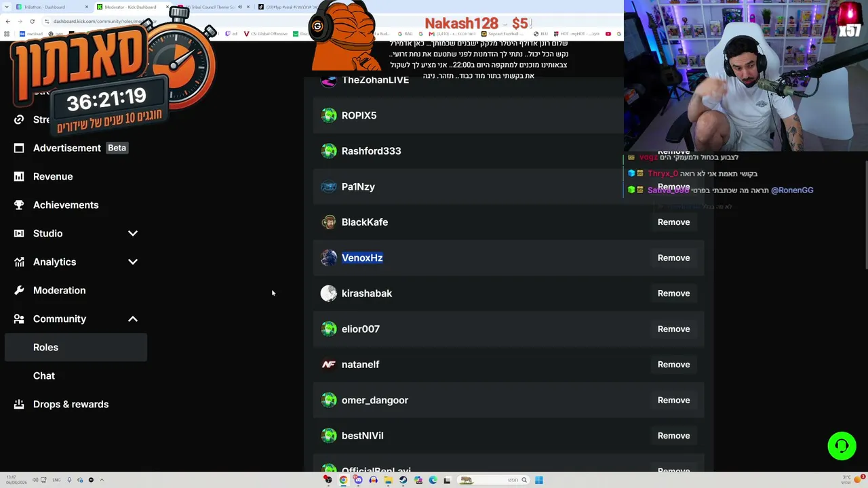
Task: Switch to the Tribal Council Theme browser tab
Action: tap(210, 7)
